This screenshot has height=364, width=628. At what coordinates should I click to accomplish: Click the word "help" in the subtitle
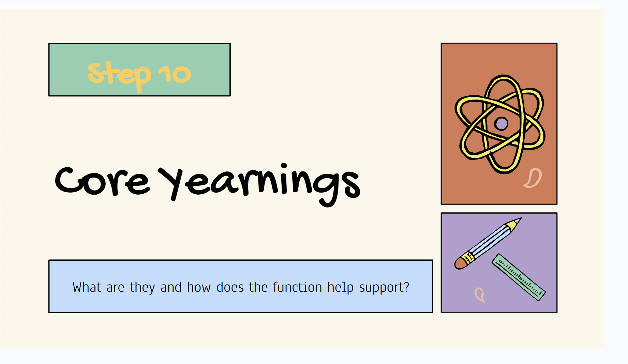tap(340, 288)
